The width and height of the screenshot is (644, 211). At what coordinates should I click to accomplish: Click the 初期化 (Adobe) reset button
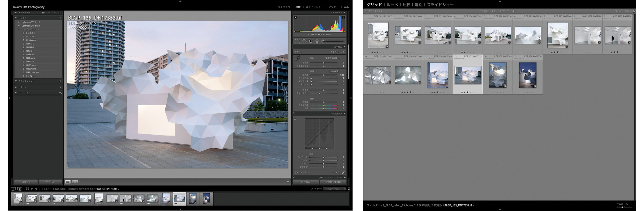coord(333,182)
